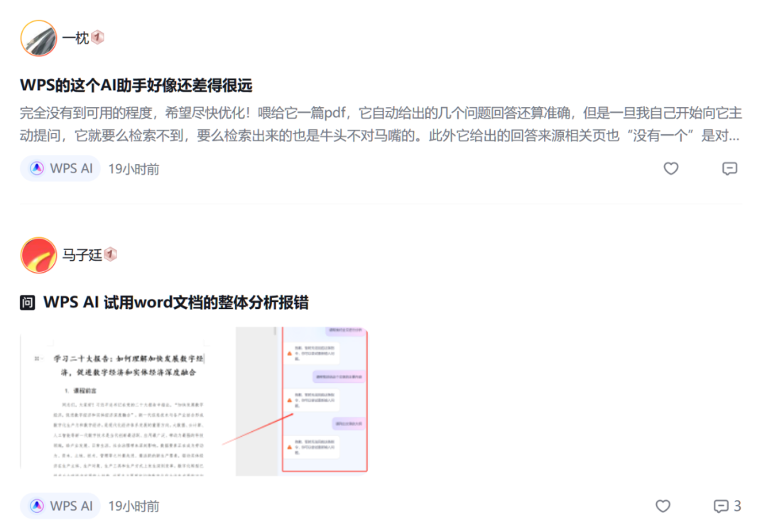The image size is (767, 532).
Task: Click WPS AI tag on 马子廷's post
Action: (x=60, y=506)
